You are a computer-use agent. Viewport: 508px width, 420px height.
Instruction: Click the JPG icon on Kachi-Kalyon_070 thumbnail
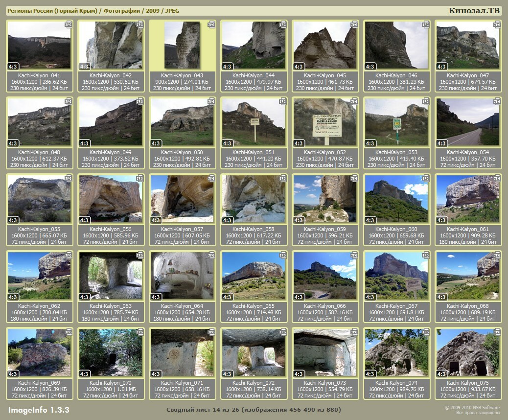tap(140, 332)
